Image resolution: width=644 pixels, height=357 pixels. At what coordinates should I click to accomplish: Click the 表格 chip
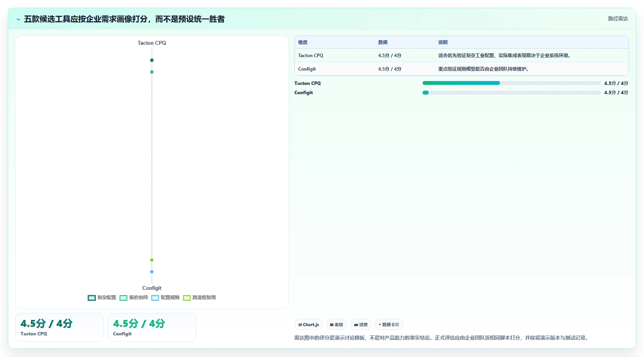pyautogui.click(x=336, y=325)
